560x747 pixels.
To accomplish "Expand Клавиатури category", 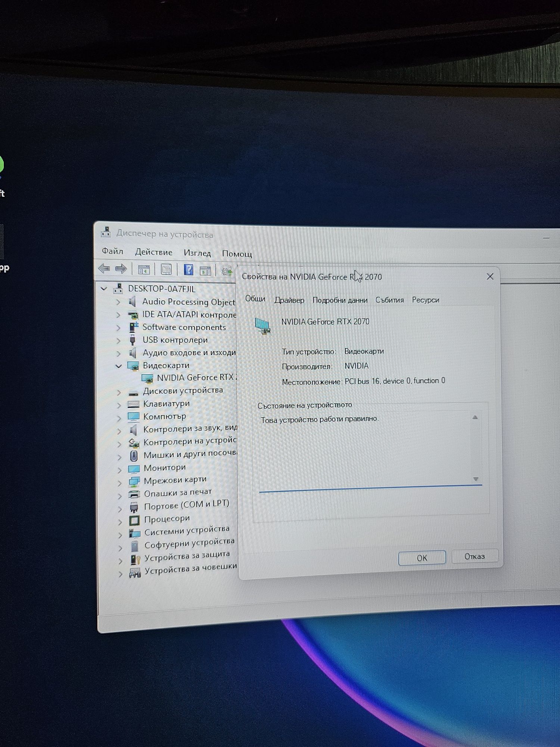I will 119,405.
